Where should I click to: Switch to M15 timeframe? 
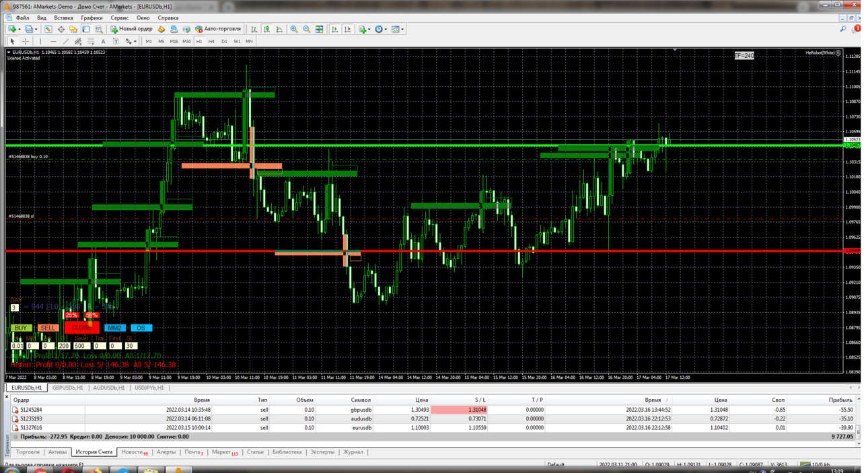174,42
